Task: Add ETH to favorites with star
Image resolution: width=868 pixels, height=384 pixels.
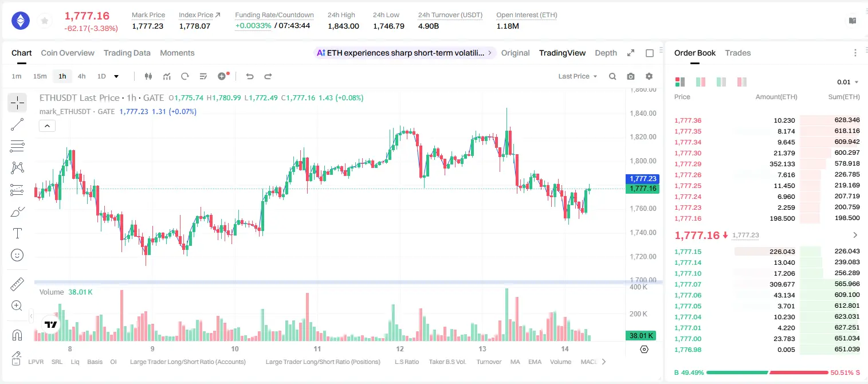Action: click(x=44, y=21)
